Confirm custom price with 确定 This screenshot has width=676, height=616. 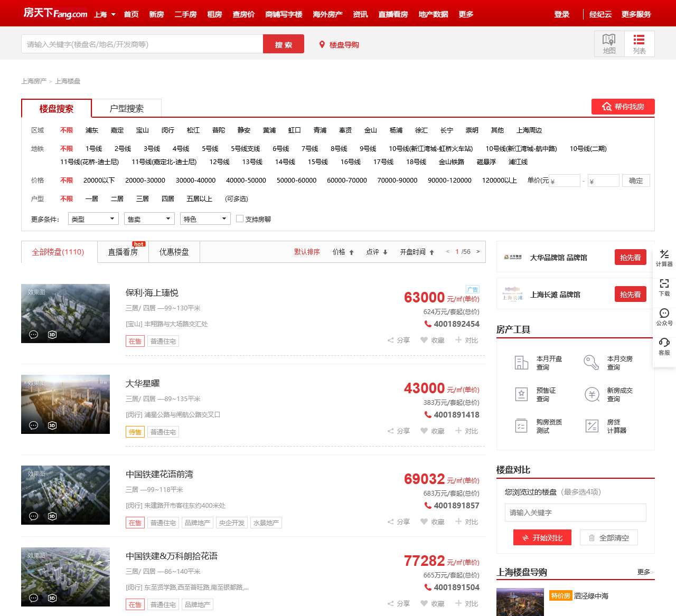coord(636,181)
